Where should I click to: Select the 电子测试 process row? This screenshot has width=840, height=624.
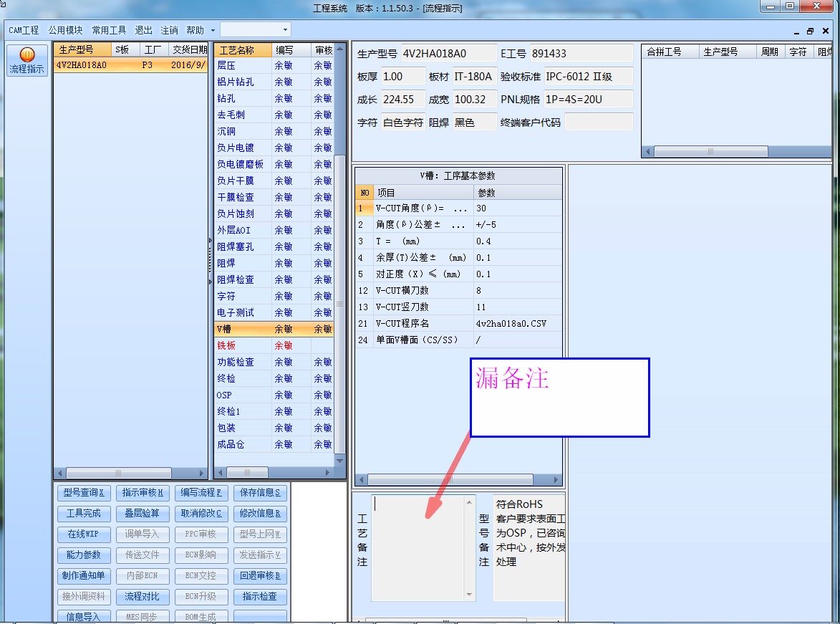pyautogui.click(x=274, y=312)
